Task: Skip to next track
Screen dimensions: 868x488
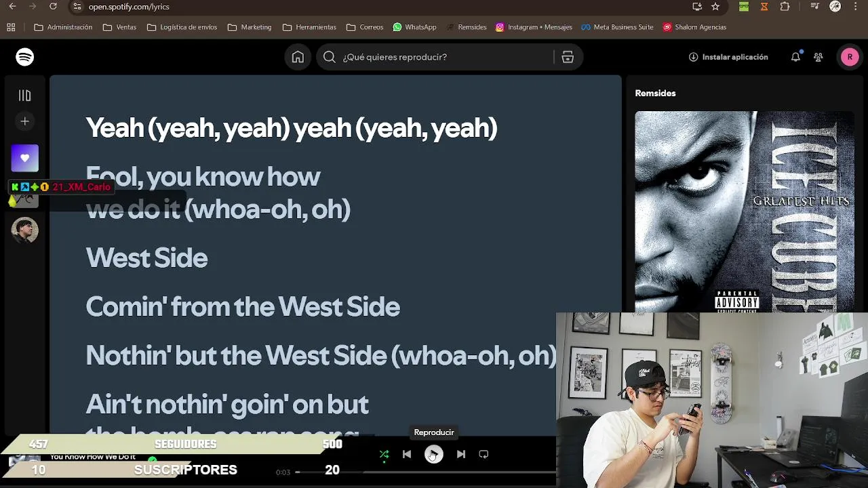Action: [x=461, y=454]
